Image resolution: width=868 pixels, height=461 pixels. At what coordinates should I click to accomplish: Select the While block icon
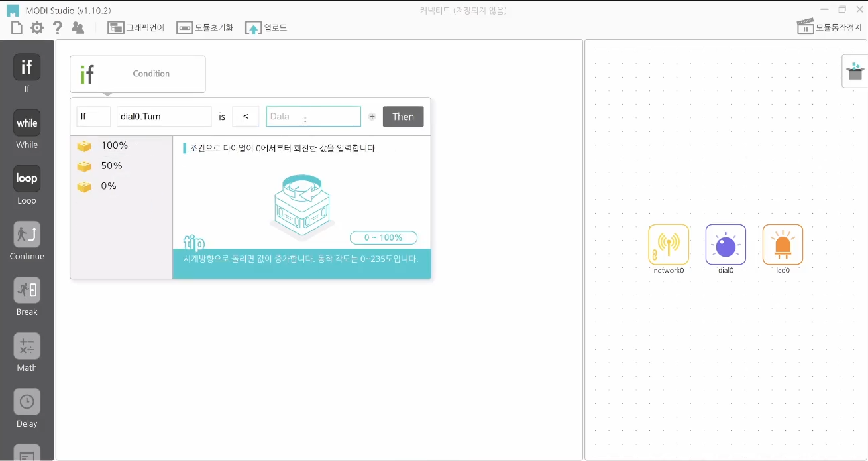coord(27,123)
